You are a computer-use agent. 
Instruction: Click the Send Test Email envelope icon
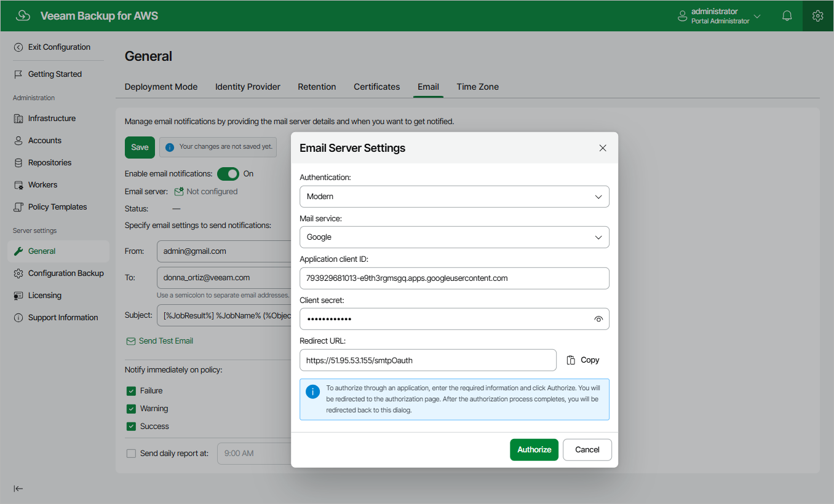point(131,341)
